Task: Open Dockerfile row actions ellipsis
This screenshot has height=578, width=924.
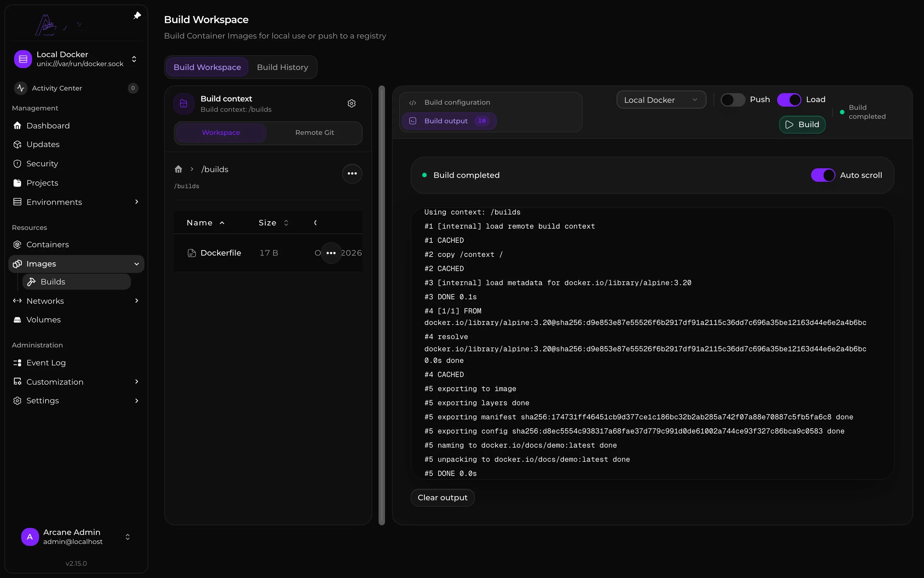Action: pyautogui.click(x=331, y=253)
